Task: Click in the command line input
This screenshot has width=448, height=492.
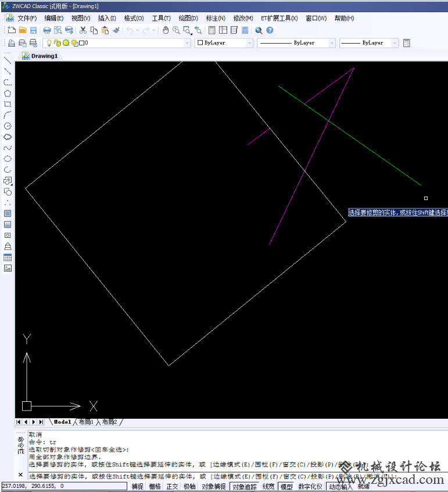Action: (x=238, y=476)
